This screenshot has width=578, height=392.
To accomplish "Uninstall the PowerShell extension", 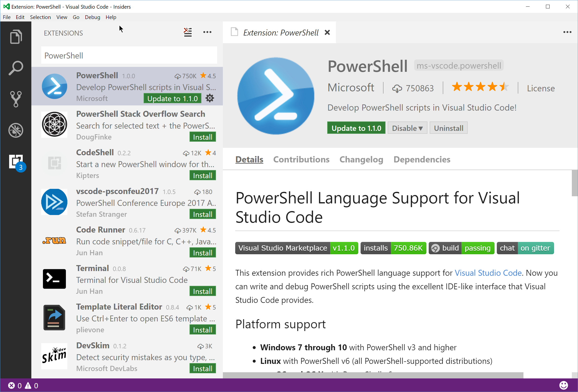I will (x=448, y=128).
